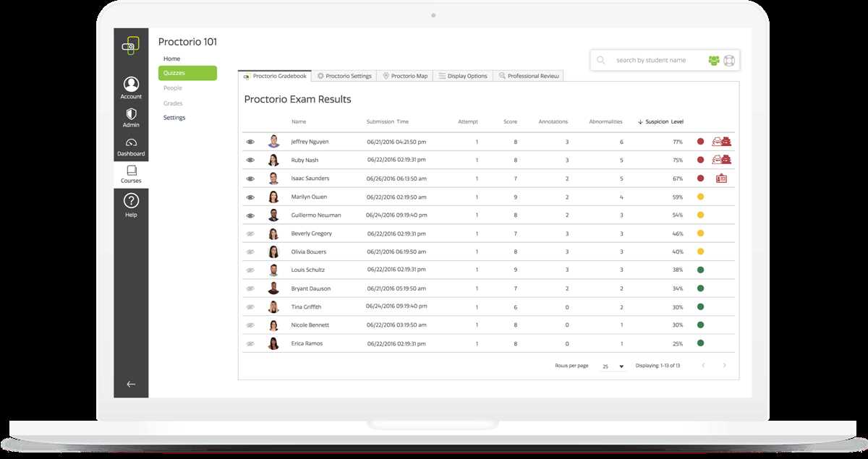Open the Rows per page dropdown
This screenshot has width=868, height=459.
point(613,366)
